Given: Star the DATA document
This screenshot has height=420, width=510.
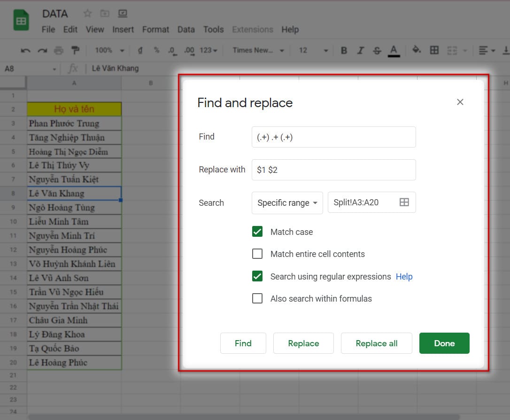Looking at the screenshot, I should click(87, 14).
